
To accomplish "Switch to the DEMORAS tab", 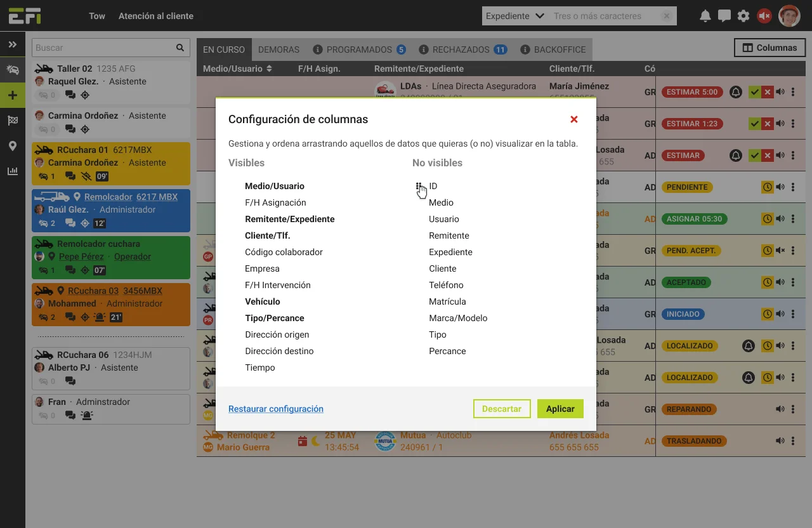I will coord(278,49).
